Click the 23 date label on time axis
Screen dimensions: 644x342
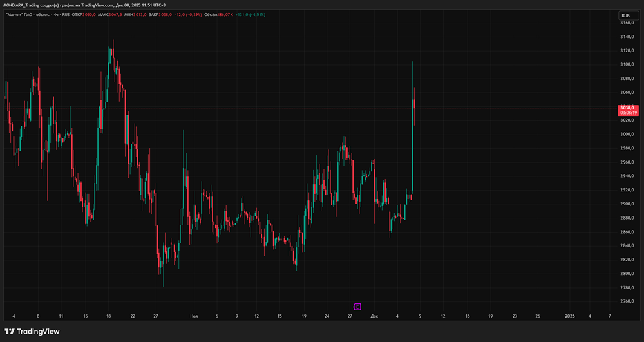tap(515, 316)
